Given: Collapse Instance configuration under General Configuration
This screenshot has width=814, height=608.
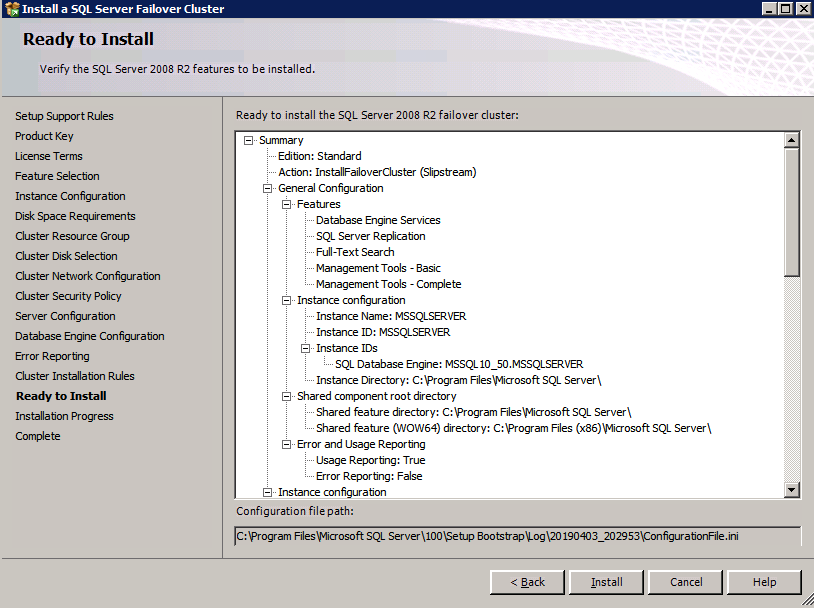Looking at the screenshot, I should coord(287,301).
